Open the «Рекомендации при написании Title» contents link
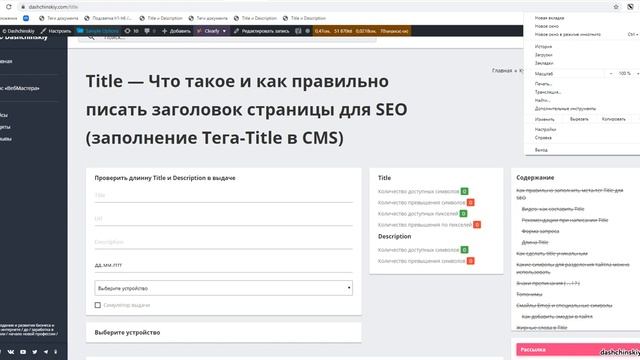The height and width of the screenshot is (360, 640). tap(565, 220)
